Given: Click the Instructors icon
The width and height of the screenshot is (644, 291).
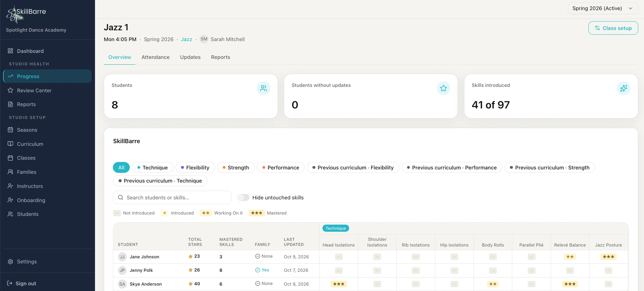Looking at the screenshot, I should pyautogui.click(x=10, y=186).
